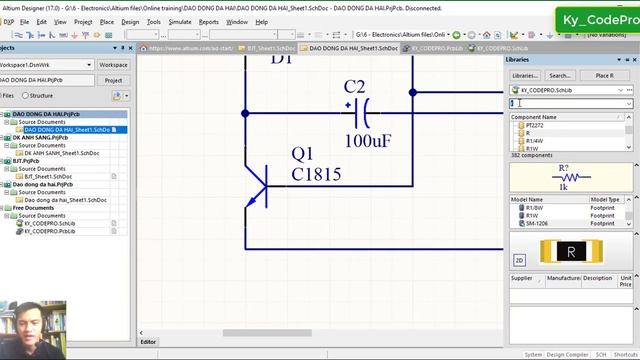This screenshot has width=640, height=360.
Task: Select the Place Net Label tool
Action: pos(63,35)
